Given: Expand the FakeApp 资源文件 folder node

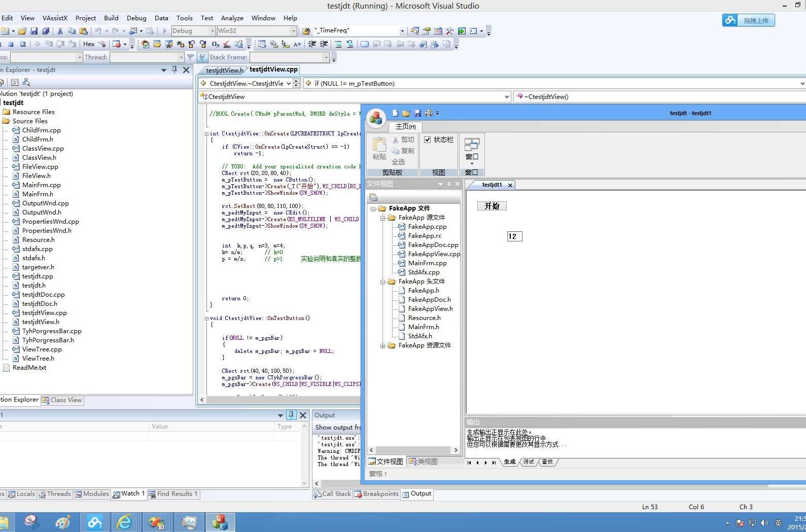Looking at the screenshot, I should [383, 345].
